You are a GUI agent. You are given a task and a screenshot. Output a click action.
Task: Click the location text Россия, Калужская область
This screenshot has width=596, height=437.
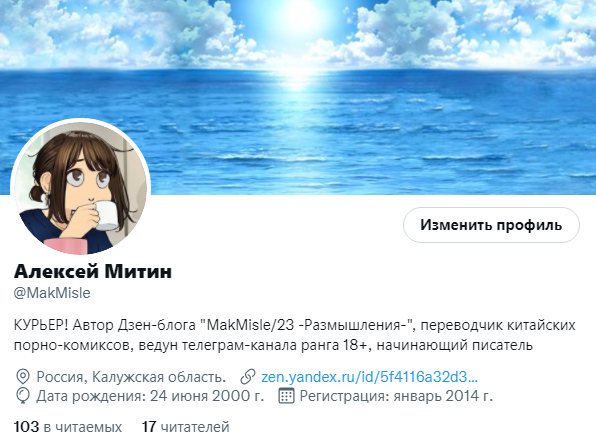click(131, 377)
